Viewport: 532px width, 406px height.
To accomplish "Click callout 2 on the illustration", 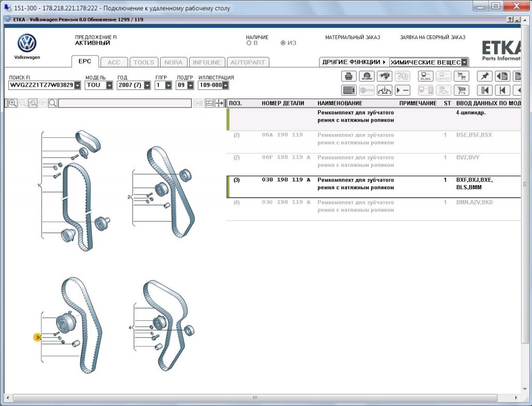I will click(129, 197).
